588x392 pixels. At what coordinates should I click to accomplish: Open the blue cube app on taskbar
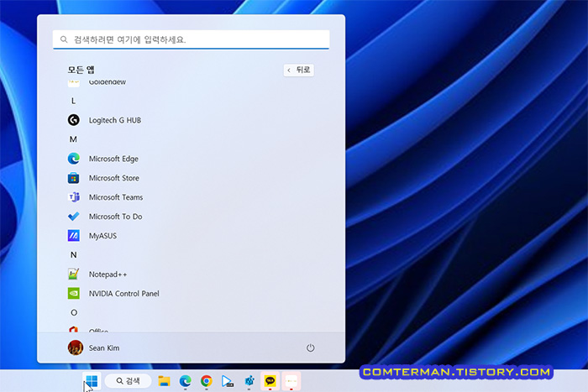[249, 381]
